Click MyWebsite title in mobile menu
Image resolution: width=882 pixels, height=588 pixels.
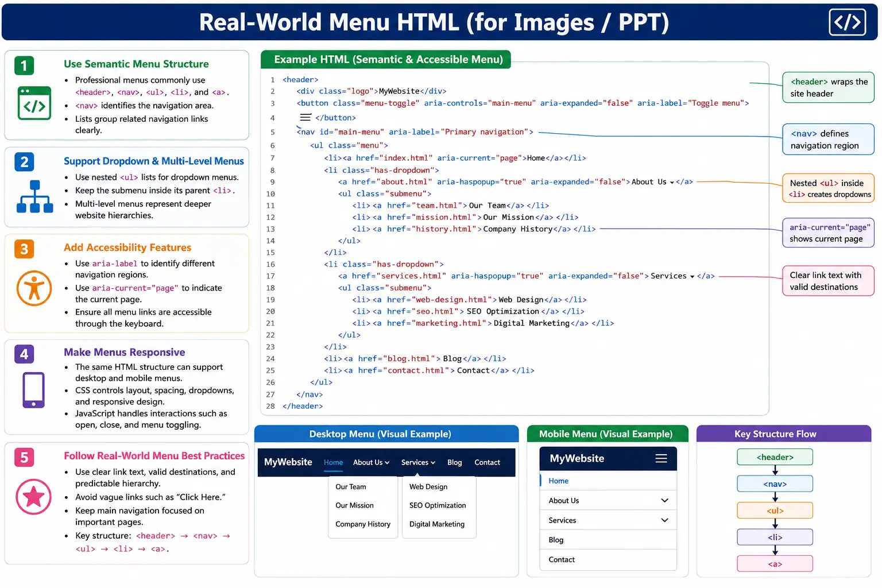[577, 458]
